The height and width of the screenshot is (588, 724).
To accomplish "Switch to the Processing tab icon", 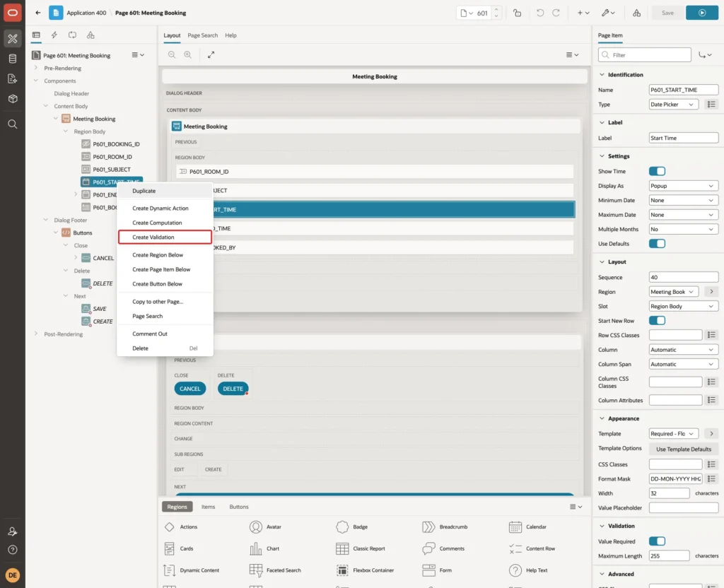I will [73, 35].
